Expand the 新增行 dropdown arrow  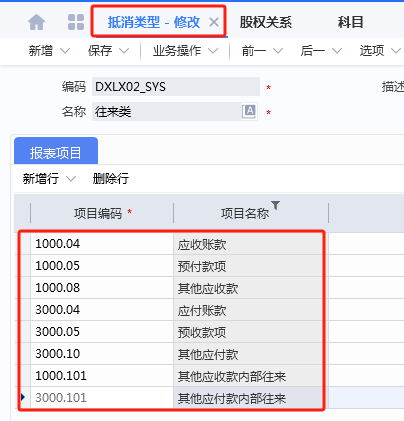(71, 179)
